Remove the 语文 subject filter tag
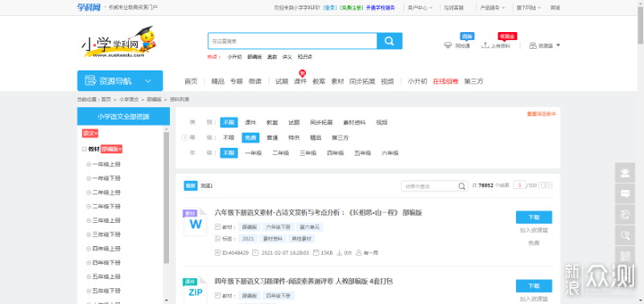 [96, 134]
